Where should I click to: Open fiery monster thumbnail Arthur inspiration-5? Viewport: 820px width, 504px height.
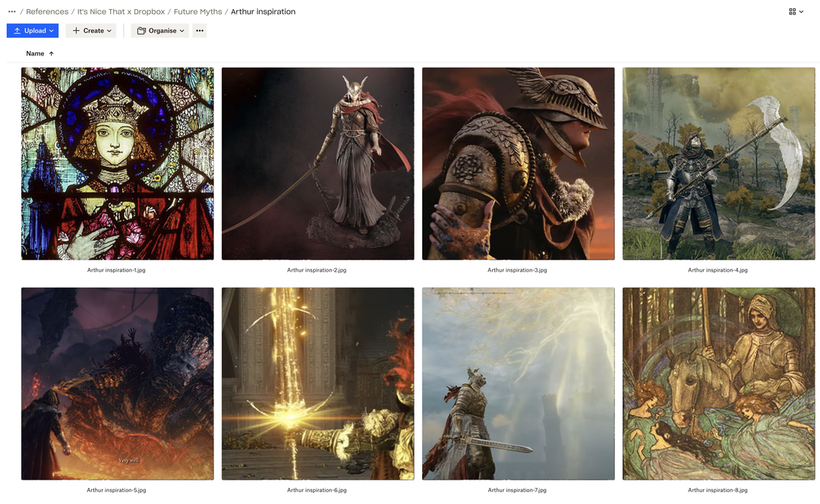tap(118, 384)
